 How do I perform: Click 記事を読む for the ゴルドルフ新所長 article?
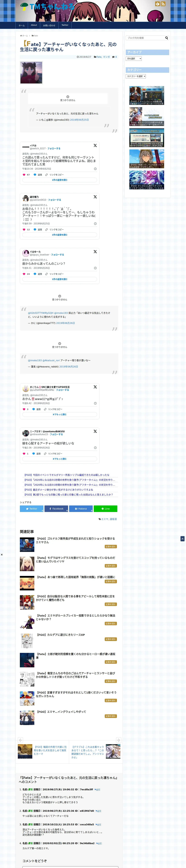click(111, 547)
